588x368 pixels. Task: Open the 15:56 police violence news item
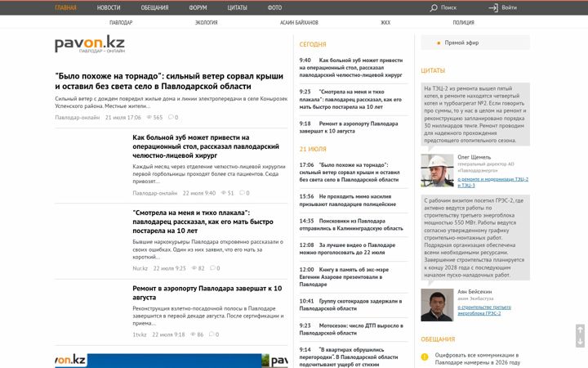(348, 200)
